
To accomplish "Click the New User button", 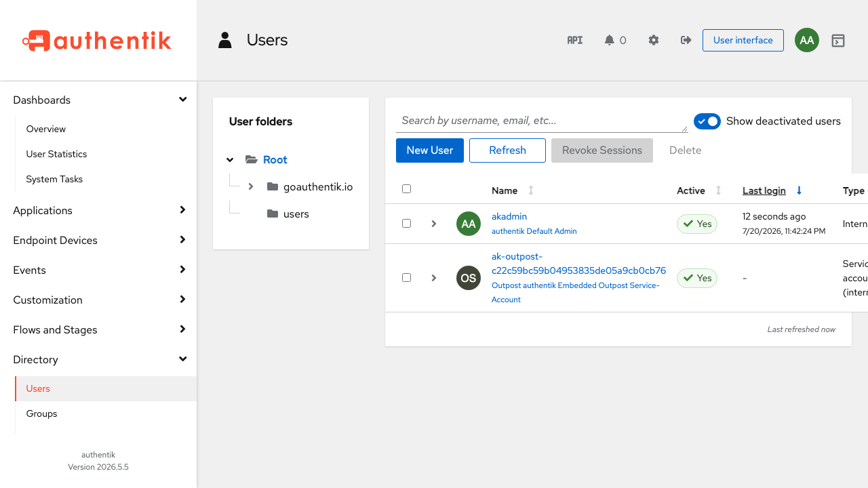I will (430, 150).
